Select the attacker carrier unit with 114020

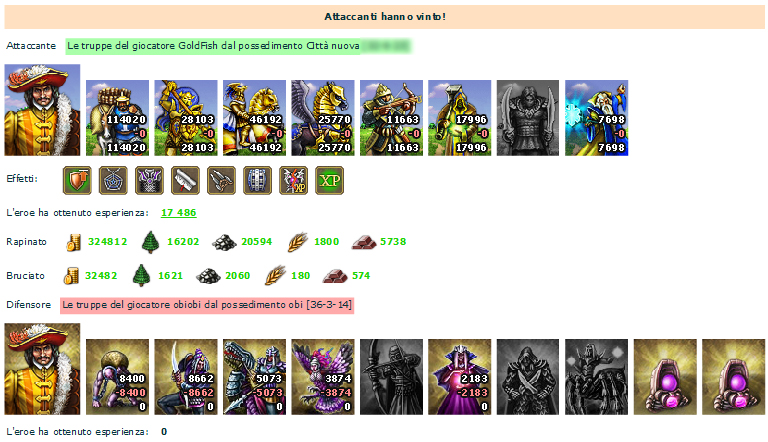tap(118, 118)
